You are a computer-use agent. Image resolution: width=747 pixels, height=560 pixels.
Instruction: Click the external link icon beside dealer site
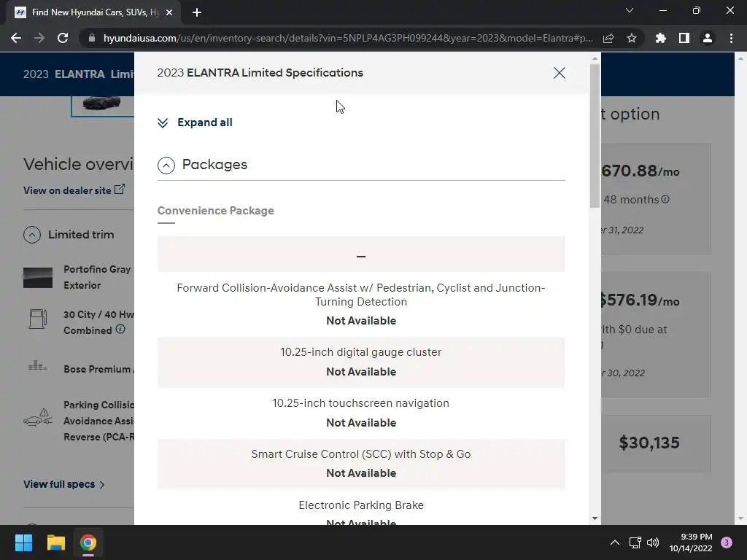click(x=120, y=190)
